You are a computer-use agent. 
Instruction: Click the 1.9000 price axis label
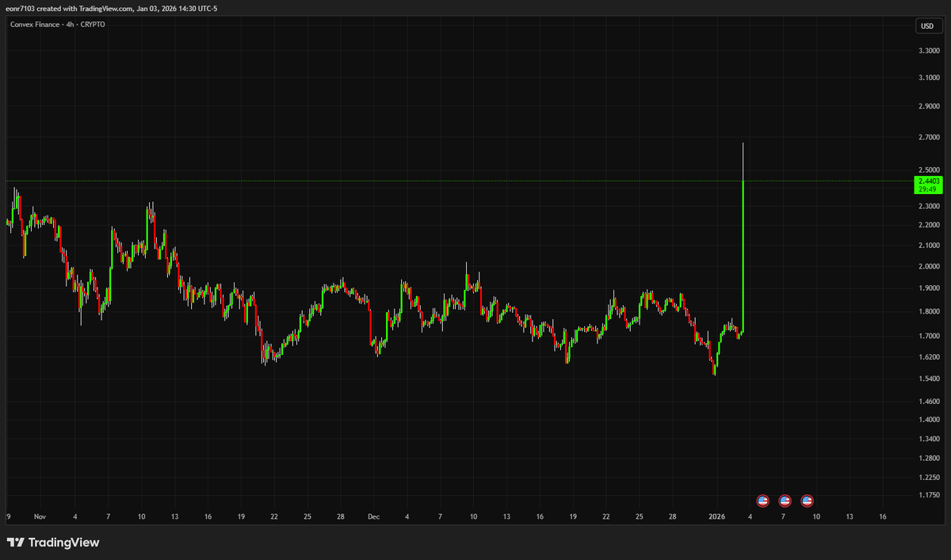click(929, 288)
